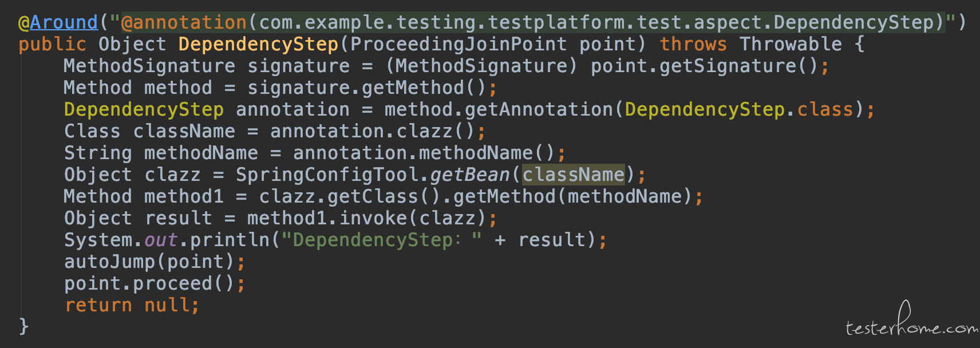
Task: Click the @Around annotation link
Action: pos(58,22)
